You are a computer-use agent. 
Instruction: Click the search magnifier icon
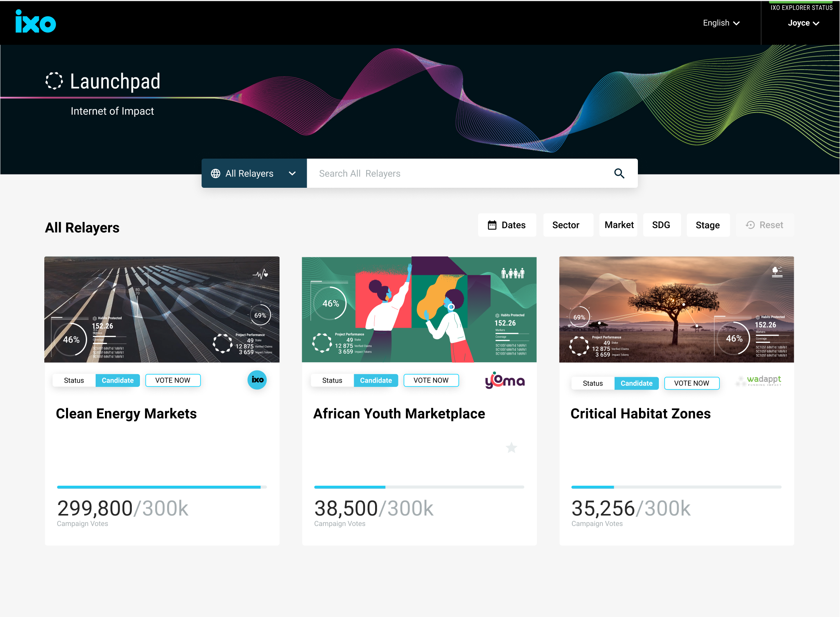(619, 173)
